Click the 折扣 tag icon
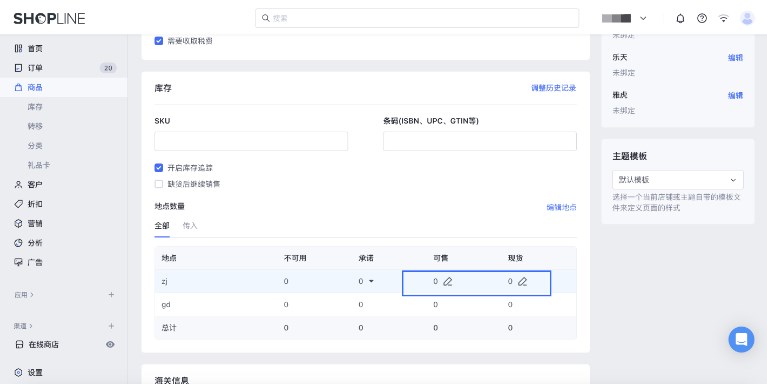The width and height of the screenshot is (767, 384). pos(19,204)
